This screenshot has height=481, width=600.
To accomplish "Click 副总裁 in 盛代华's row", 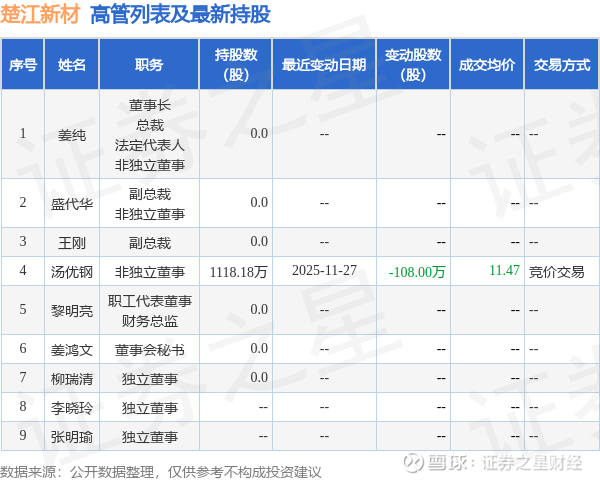I will 150,194.
